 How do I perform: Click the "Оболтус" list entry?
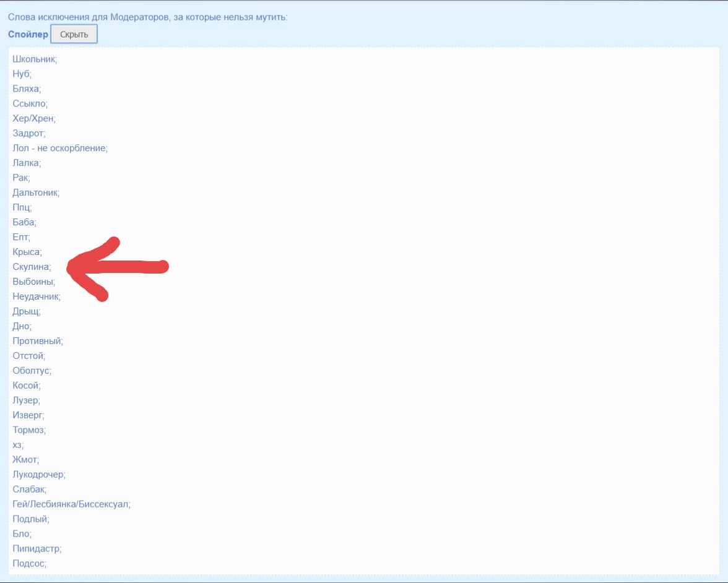coord(32,371)
